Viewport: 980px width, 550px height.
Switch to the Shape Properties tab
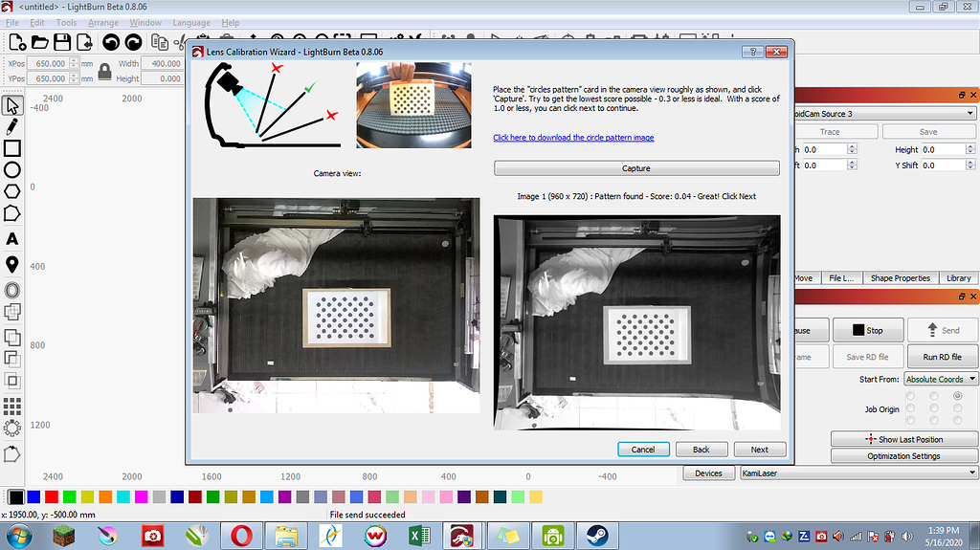pyautogui.click(x=900, y=278)
